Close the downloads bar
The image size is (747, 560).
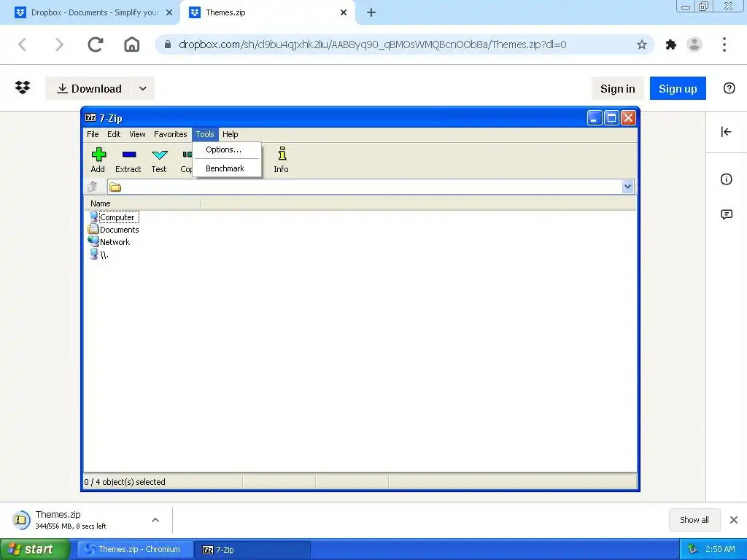(734, 519)
